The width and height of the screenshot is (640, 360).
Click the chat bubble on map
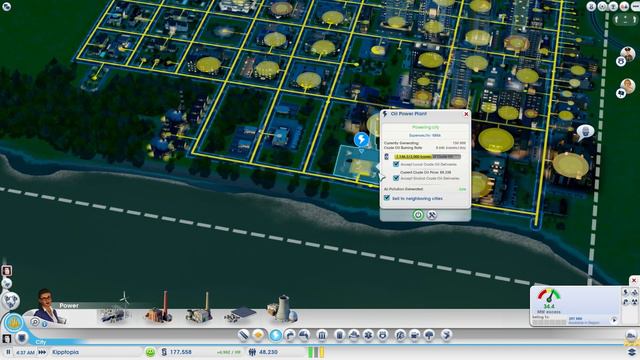pyautogui.click(x=585, y=133)
